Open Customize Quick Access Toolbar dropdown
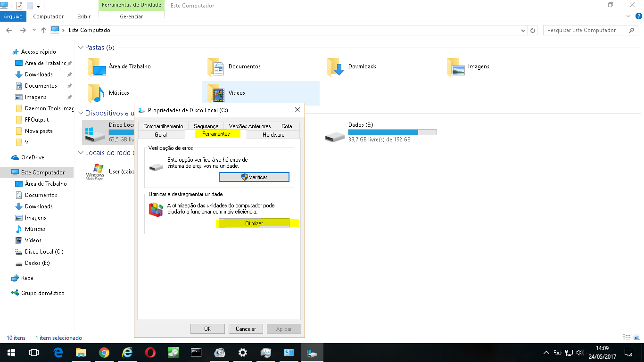The image size is (644, 362). click(x=39, y=6)
